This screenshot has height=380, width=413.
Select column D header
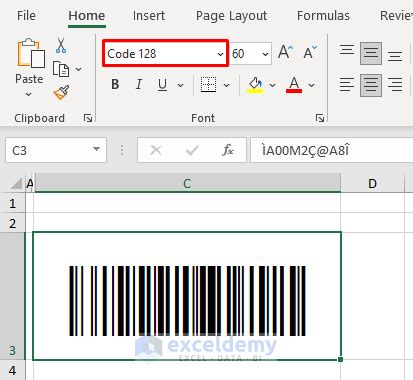coord(372,183)
